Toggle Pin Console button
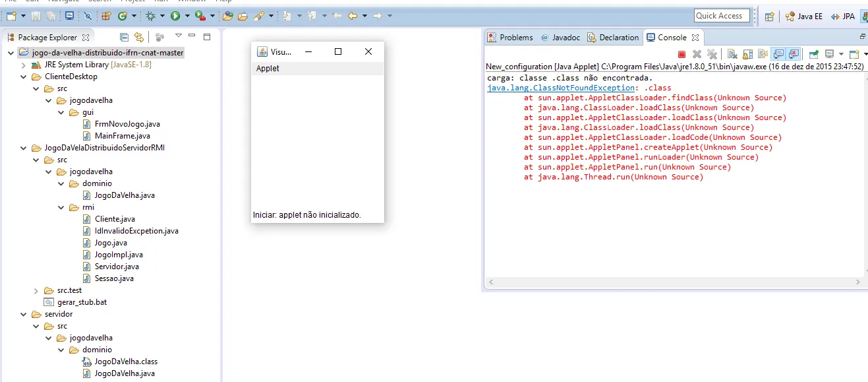Screen dimensions: 868x382 (x=814, y=54)
